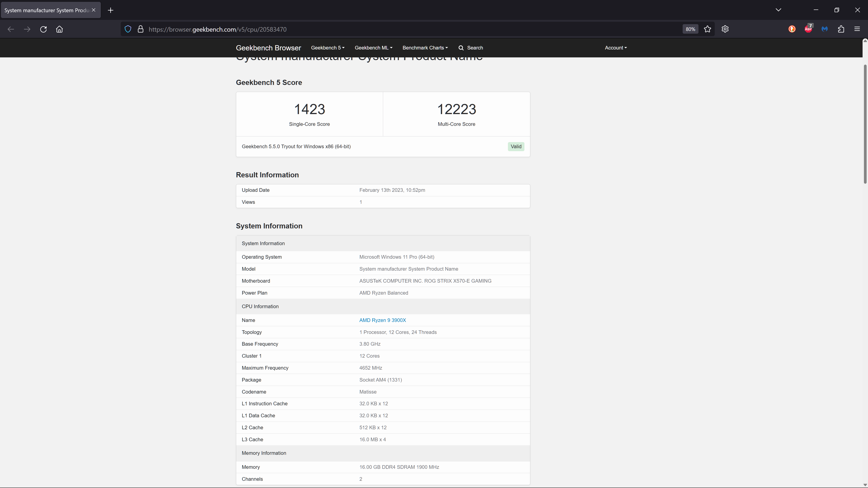The image size is (868, 488).
Task: Open Malwarebytes extension icon
Action: 825,29
